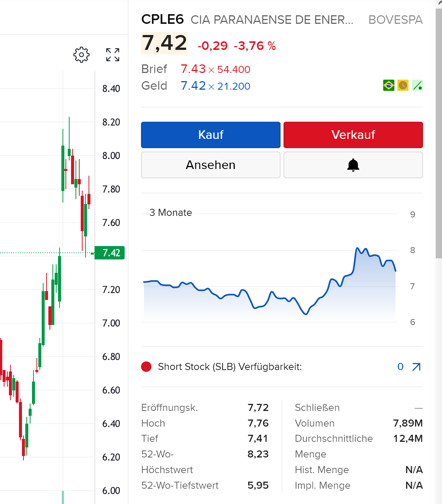Screen dimensions: 442x504
Task: Click the teal volume bar below chart
Action: pos(63,497)
